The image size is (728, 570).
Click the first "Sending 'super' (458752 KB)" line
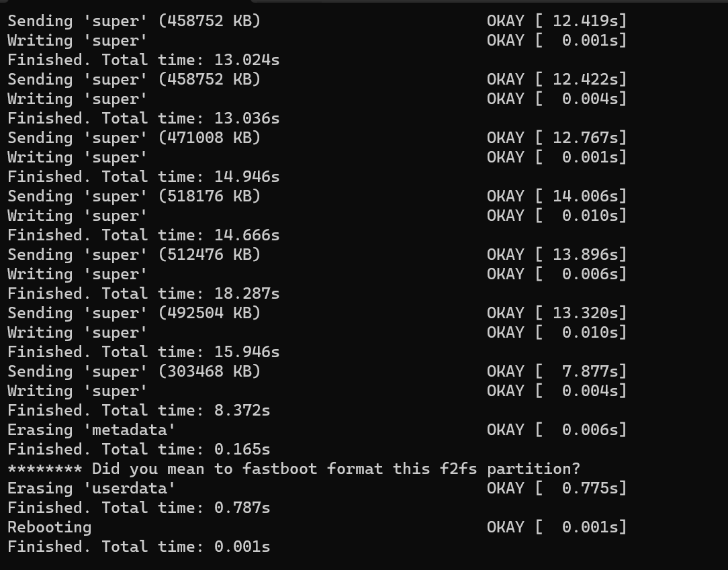click(134, 21)
